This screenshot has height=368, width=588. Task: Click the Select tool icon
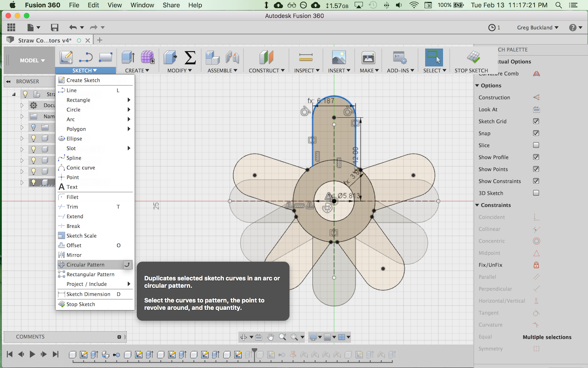coord(434,57)
